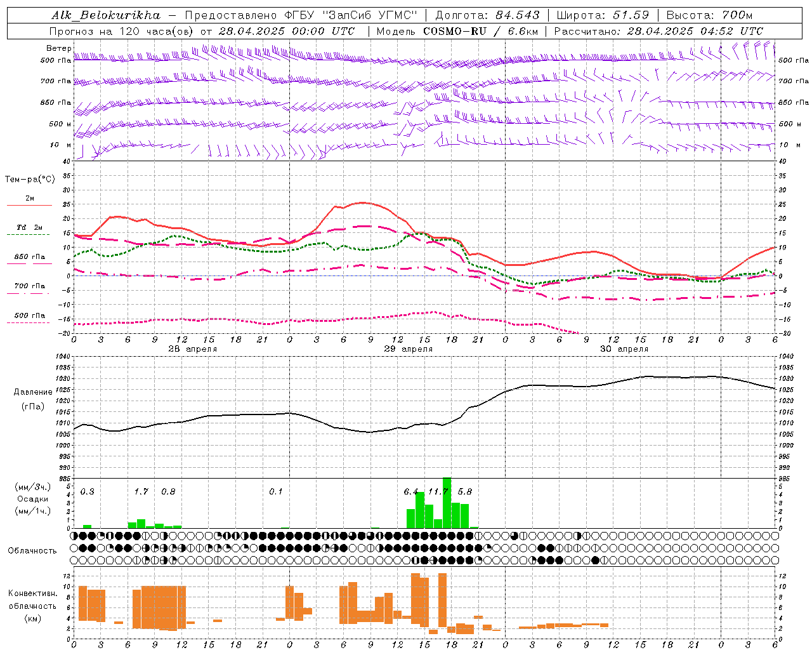The width and height of the screenshot is (812, 650).
Task: Click the '0.8' precipitation total
Action: (x=168, y=492)
